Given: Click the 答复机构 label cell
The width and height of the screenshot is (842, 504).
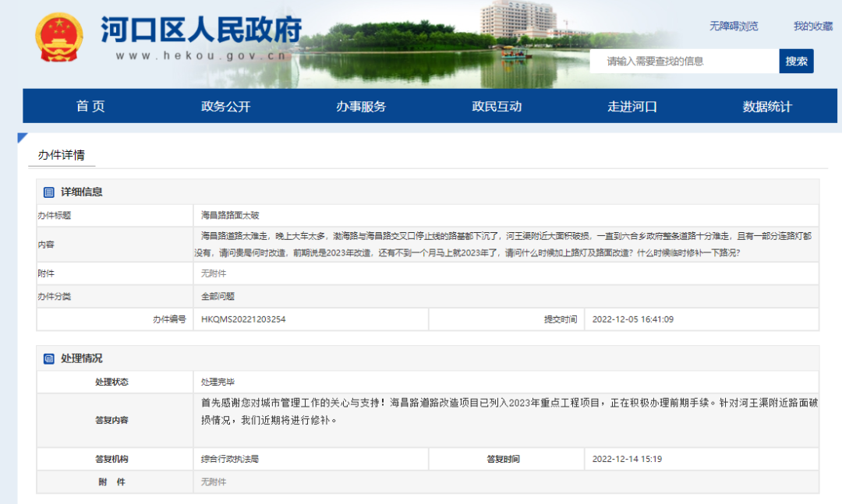Looking at the screenshot, I should 115,459.
